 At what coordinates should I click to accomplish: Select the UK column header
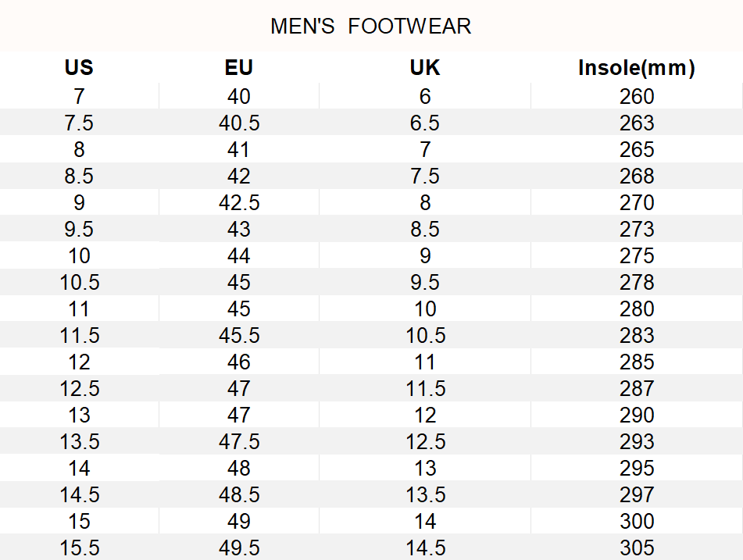point(424,67)
